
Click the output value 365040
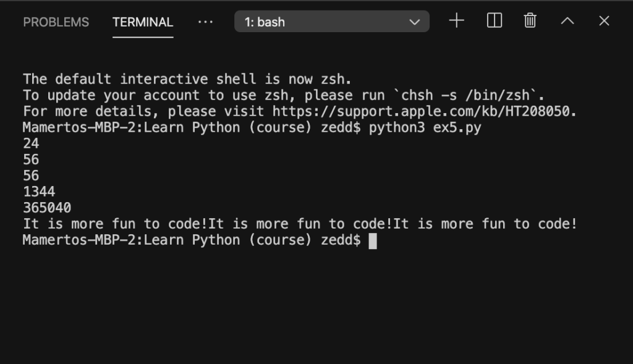pos(47,208)
